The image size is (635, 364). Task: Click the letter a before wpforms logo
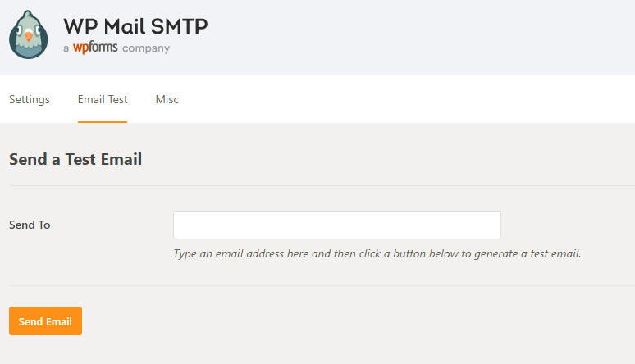click(x=66, y=48)
